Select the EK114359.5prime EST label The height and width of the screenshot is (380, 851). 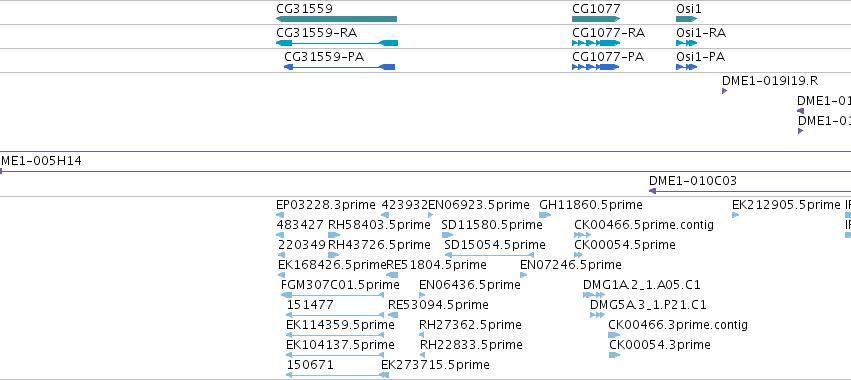click(340, 325)
